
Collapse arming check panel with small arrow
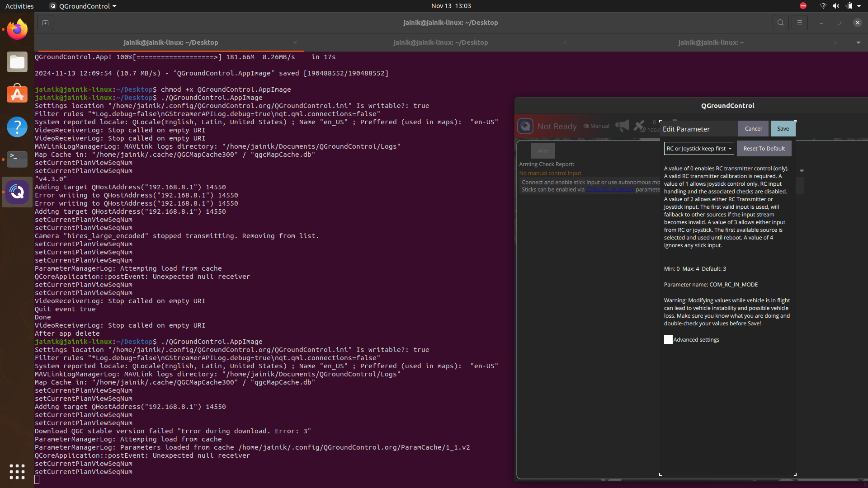click(x=802, y=171)
